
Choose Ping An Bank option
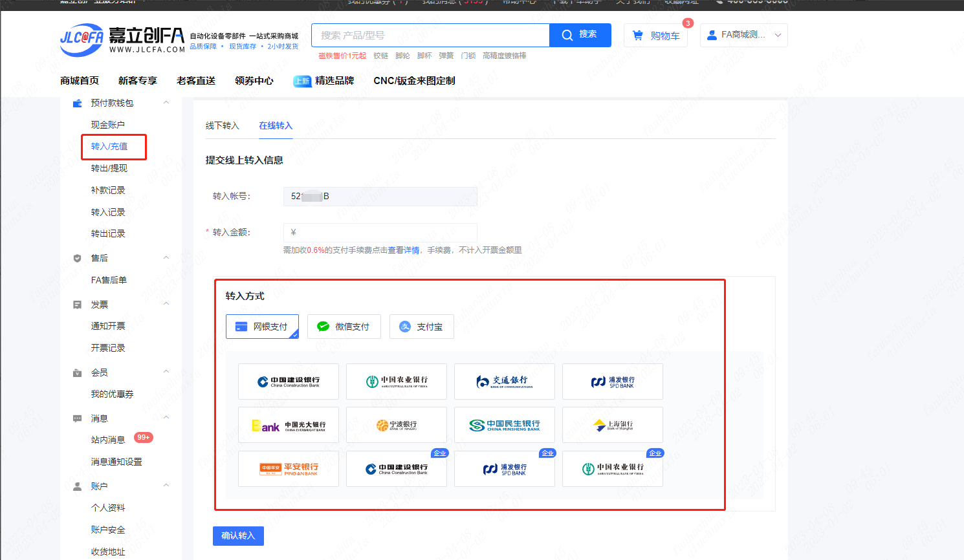(289, 469)
